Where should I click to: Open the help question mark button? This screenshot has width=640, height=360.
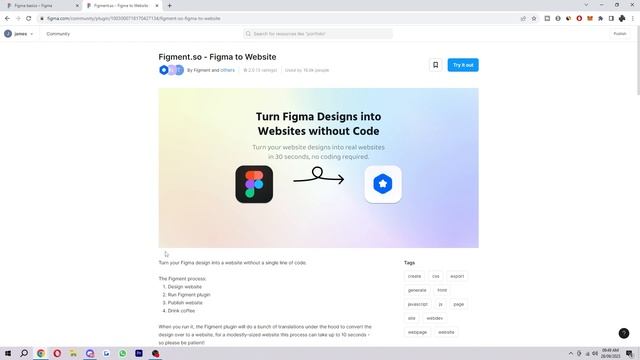[624, 333]
